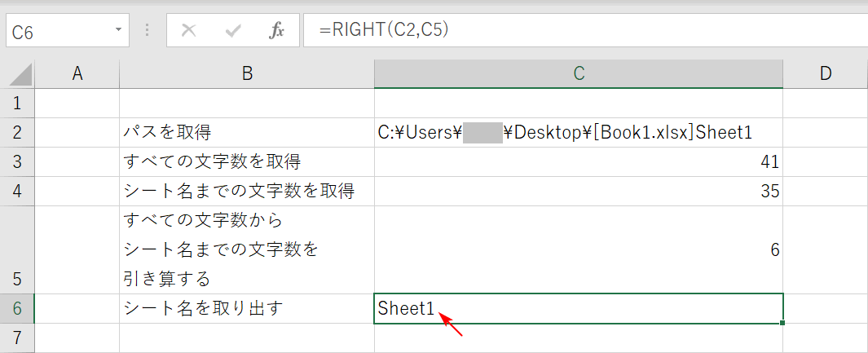Click the Insert Function fx icon
The image size is (868, 353).
276,31
